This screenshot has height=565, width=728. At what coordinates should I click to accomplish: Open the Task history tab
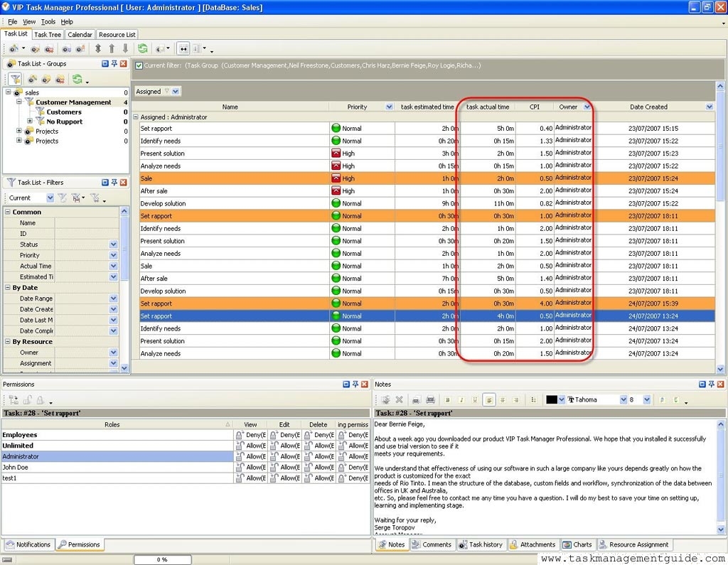[481, 544]
